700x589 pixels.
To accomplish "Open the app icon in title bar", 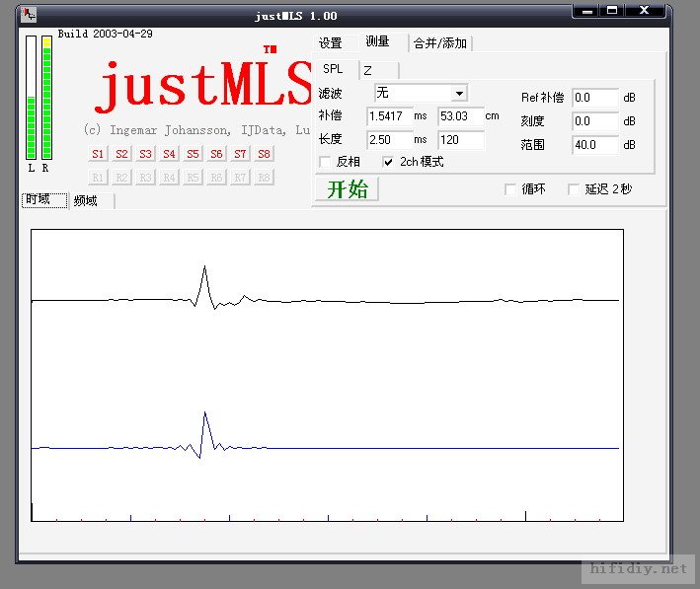I will [31, 16].
